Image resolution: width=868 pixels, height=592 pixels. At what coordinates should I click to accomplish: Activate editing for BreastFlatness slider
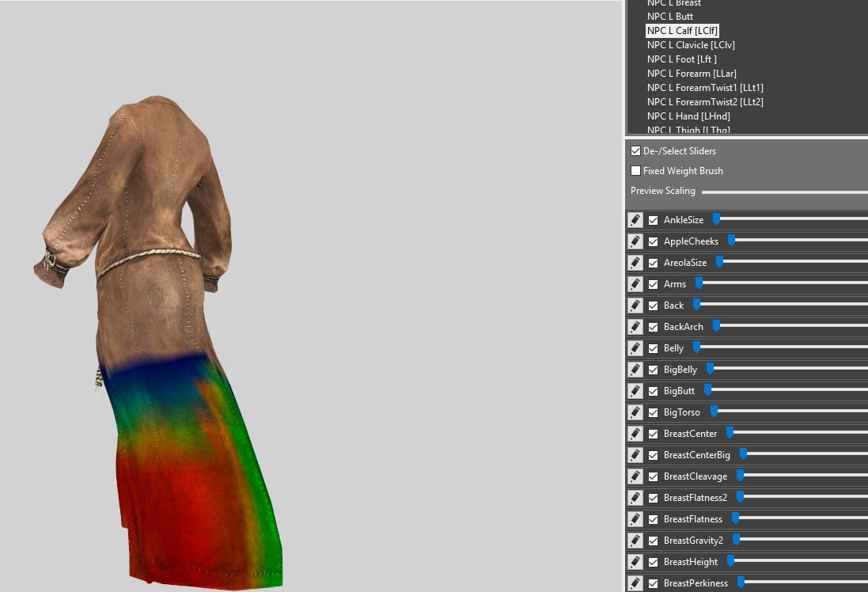click(x=635, y=519)
